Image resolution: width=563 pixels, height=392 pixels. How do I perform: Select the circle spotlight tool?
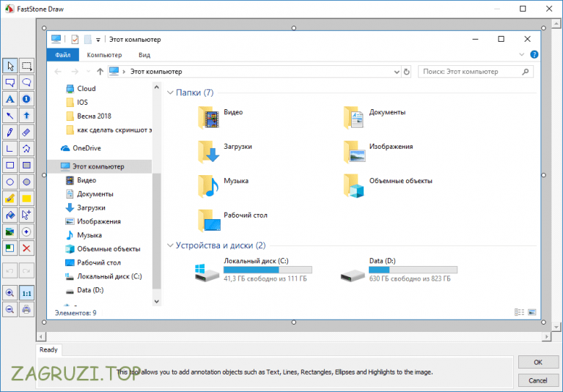(26, 232)
